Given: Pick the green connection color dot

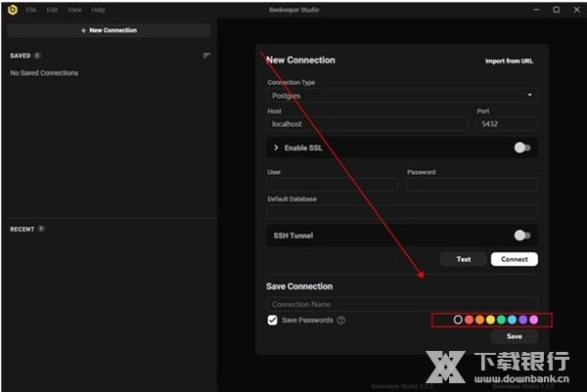Looking at the screenshot, I should pos(501,320).
